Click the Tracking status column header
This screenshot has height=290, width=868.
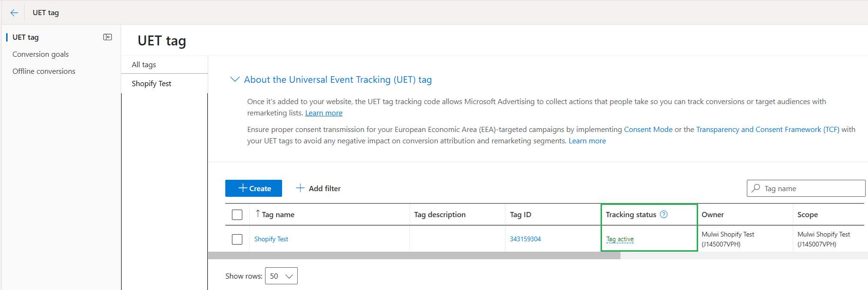tap(631, 214)
